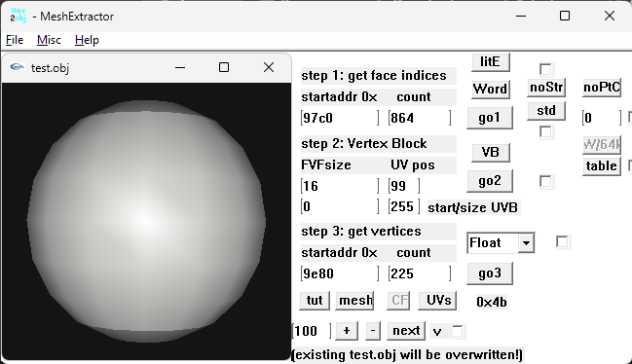Screen dimensions: 632x364
Task: Click the mesh button
Action: click(x=354, y=301)
